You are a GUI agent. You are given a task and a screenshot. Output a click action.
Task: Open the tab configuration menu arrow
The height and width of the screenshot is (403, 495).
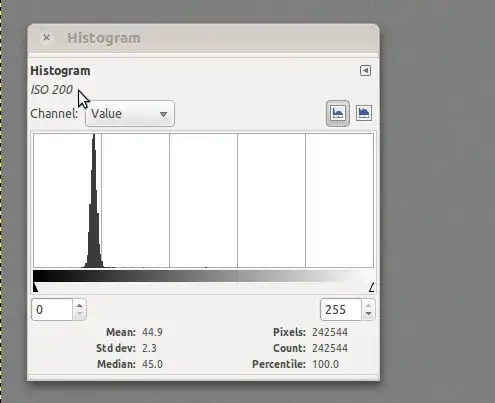pyautogui.click(x=365, y=71)
